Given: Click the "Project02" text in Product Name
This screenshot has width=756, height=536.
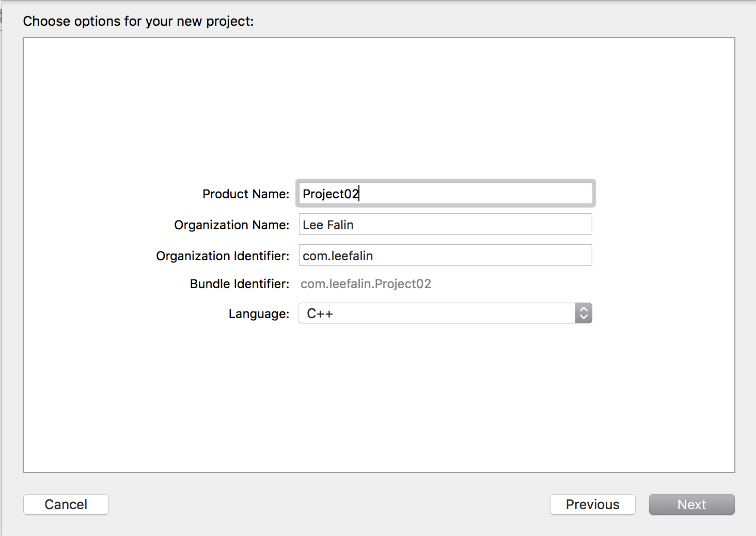Looking at the screenshot, I should click(x=330, y=194).
